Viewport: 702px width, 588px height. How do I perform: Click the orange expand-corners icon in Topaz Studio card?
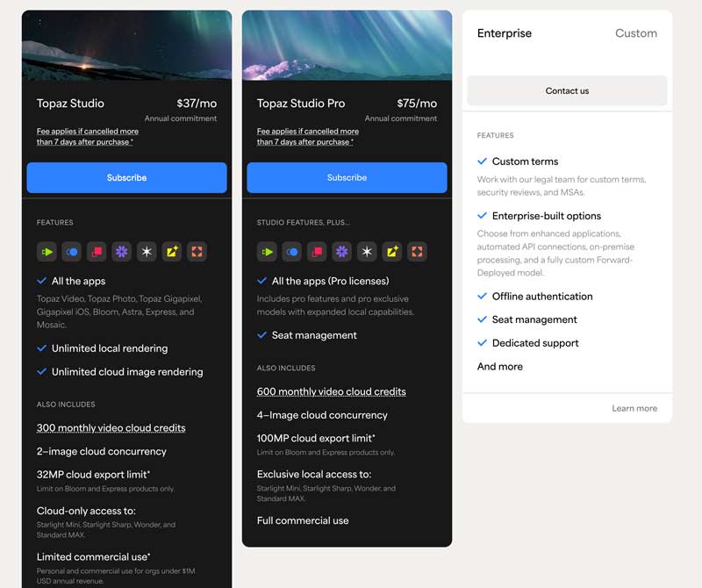point(197,252)
